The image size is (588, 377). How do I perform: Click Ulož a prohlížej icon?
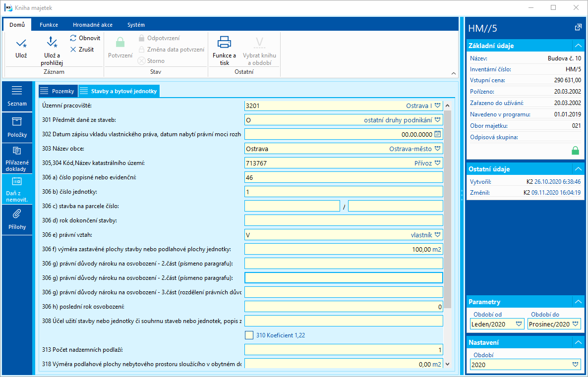tap(52, 42)
